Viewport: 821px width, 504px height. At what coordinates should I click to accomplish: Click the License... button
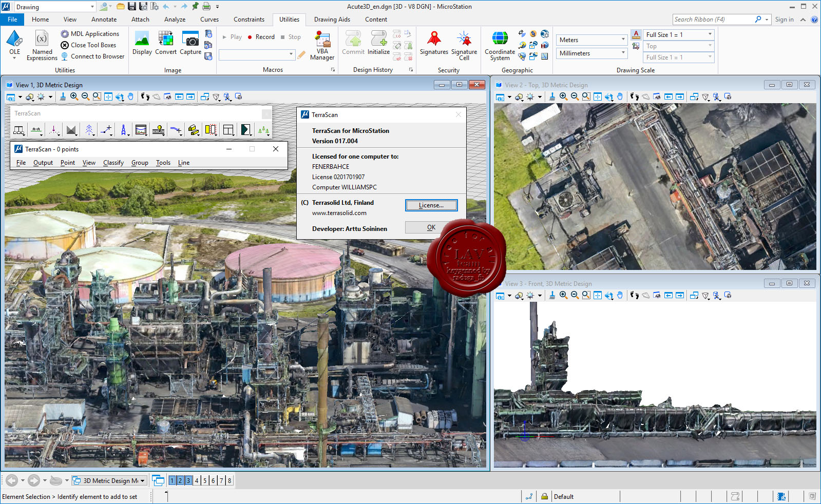click(431, 205)
